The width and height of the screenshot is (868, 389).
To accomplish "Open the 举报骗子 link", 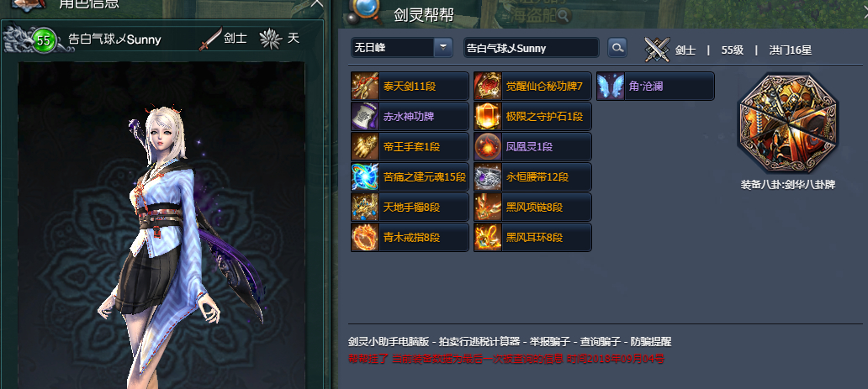I will point(549,342).
